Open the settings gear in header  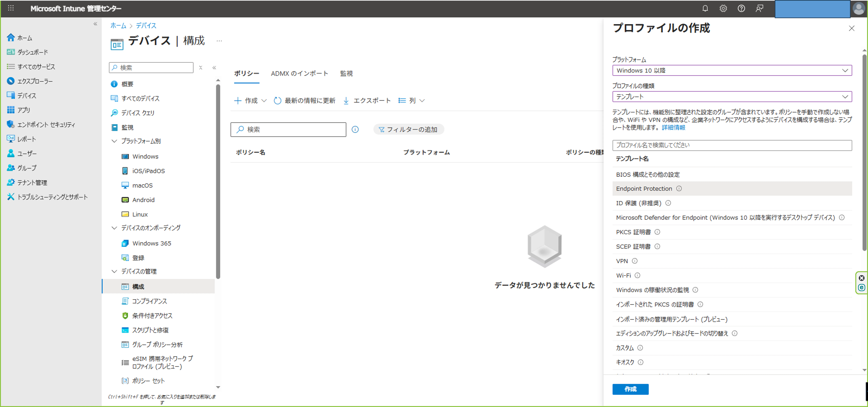tap(723, 8)
